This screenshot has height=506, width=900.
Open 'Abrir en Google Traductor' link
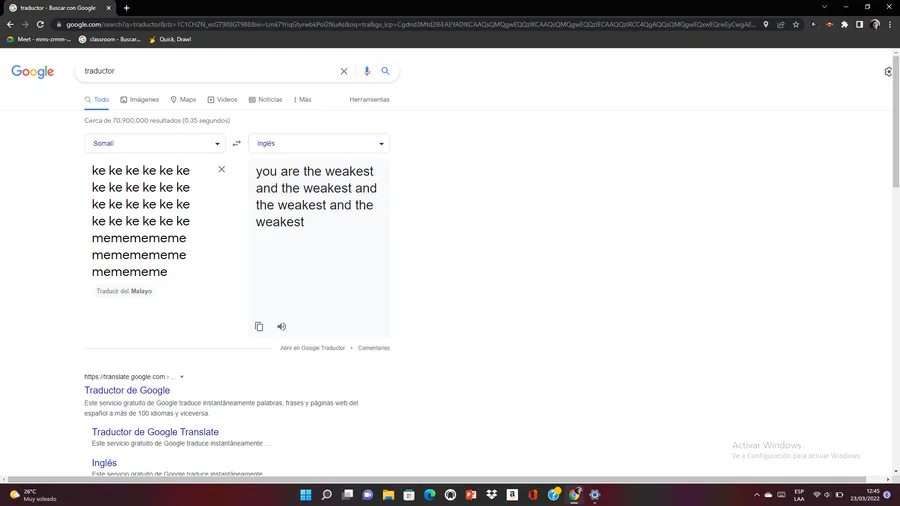(312, 348)
